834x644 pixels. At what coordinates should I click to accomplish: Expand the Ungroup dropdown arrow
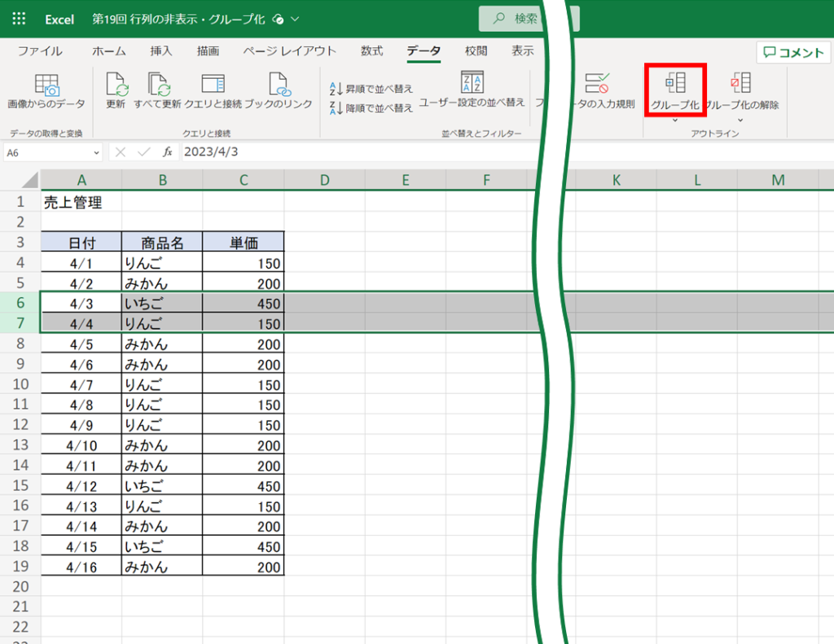tap(740, 120)
